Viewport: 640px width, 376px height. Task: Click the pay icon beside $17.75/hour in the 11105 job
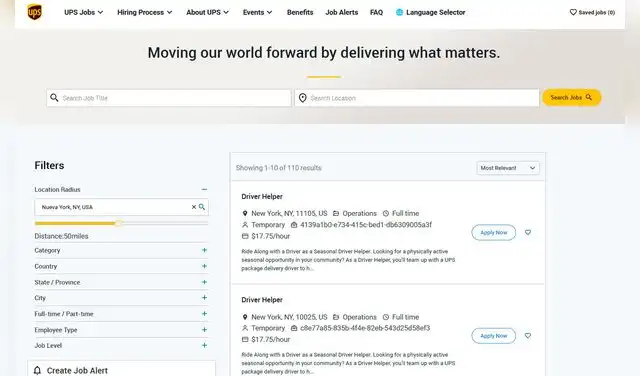pos(245,236)
